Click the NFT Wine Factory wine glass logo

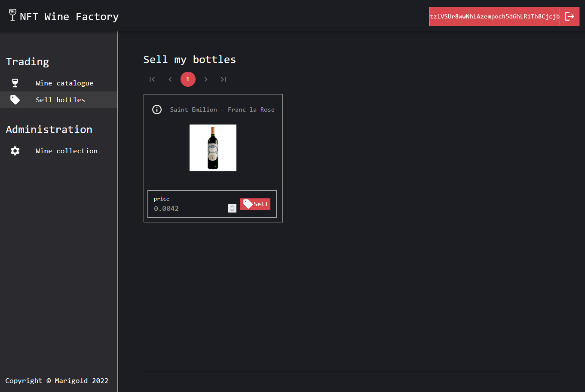coord(12,16)
